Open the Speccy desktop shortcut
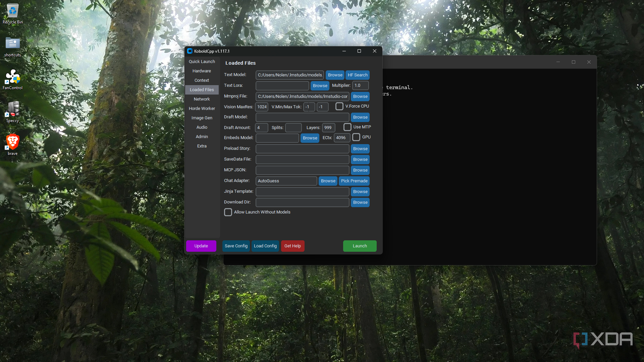 coord(13,113)
